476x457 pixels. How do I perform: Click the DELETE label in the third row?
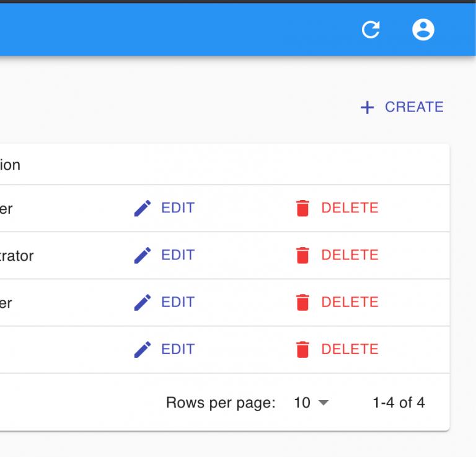click(x=350, y=302)
